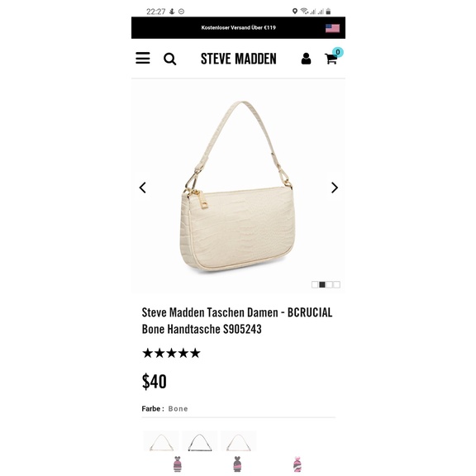This screenshot has height=476, width=476.
Task: Click the BCRUCIAL Bone Handtasche product title
Action: (237, 321)
